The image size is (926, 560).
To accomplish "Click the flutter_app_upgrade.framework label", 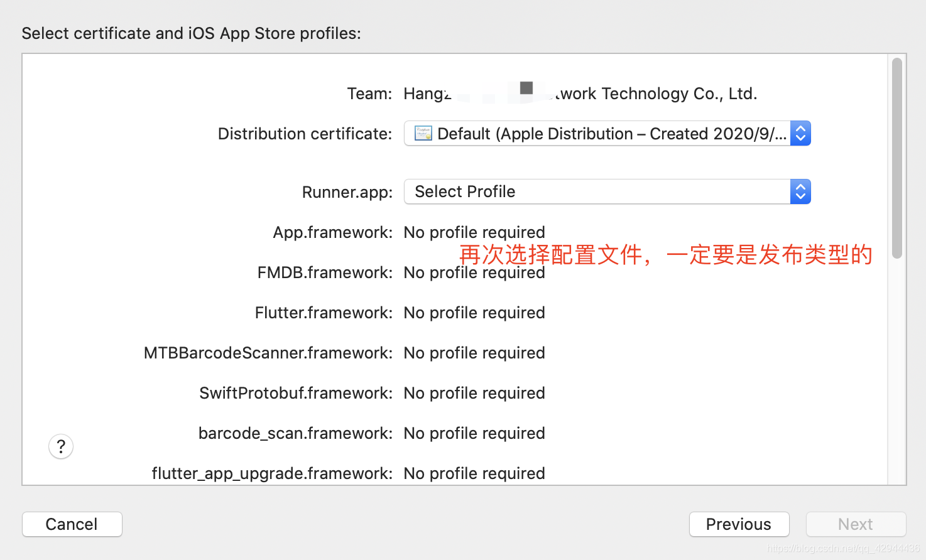I will pos(272,473).
